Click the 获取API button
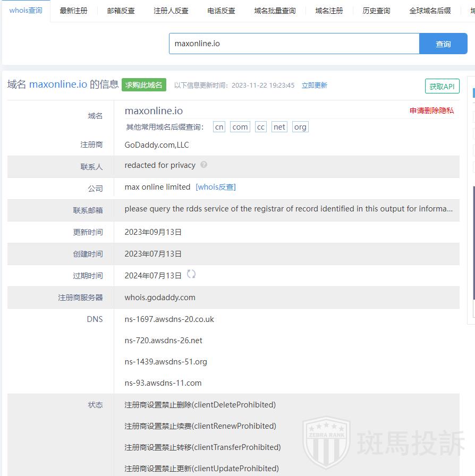Screen dimensions: 475x476 point(442,86)
